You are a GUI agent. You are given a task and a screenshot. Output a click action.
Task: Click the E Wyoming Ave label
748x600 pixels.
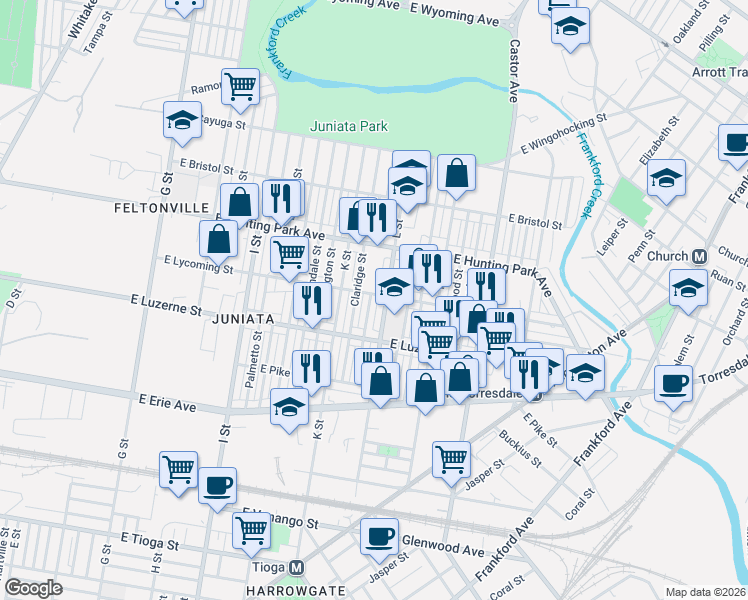454,16
